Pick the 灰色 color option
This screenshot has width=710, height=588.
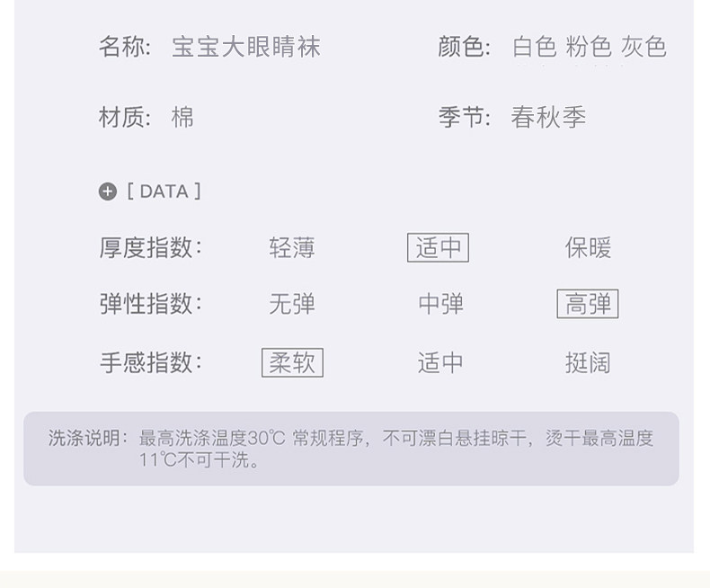[643, 47]
